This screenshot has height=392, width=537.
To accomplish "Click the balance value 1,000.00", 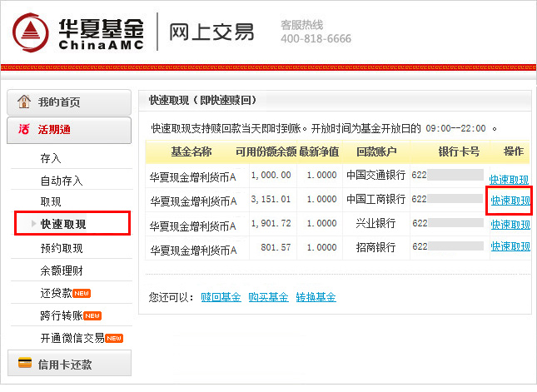I will click(x=271, y=175).
